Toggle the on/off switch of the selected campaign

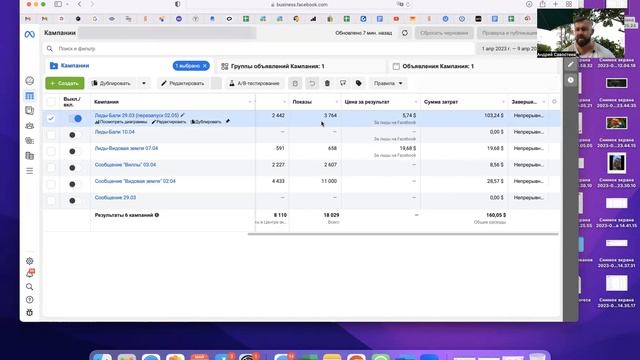75,118
